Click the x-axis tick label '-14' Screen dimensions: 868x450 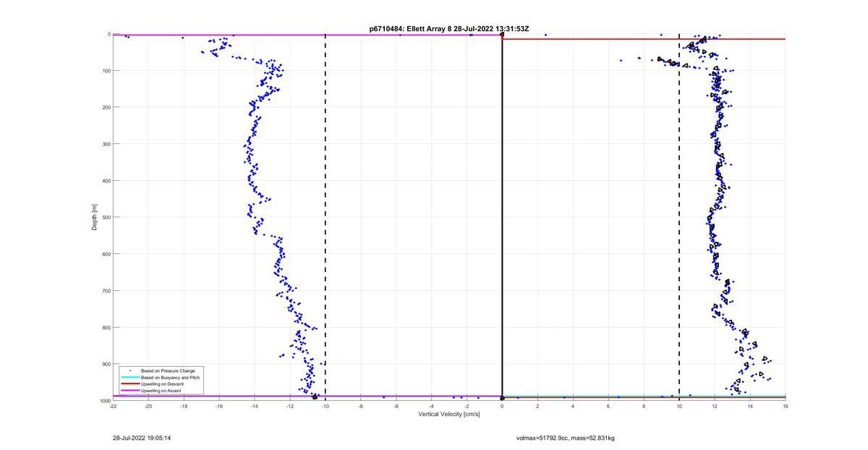tap(255, 406)
